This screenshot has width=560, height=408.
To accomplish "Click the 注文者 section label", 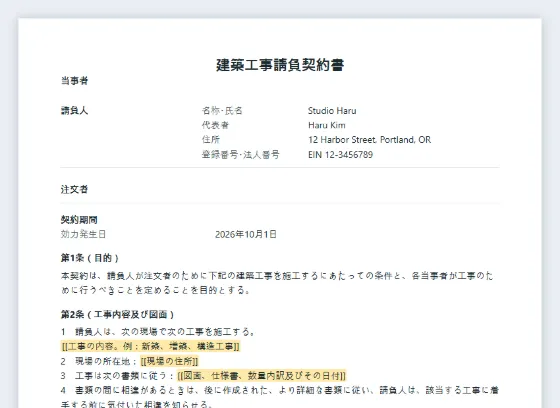I will 74,189.
